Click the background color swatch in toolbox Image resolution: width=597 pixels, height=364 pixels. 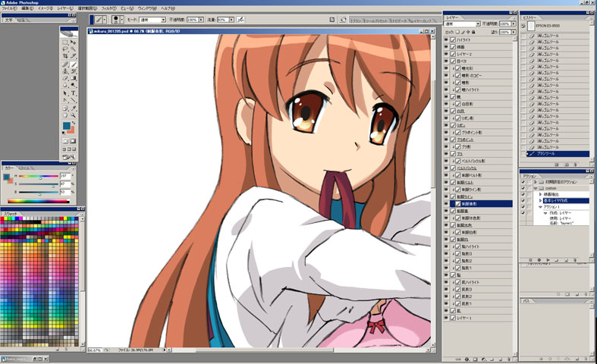click(71, 130)
